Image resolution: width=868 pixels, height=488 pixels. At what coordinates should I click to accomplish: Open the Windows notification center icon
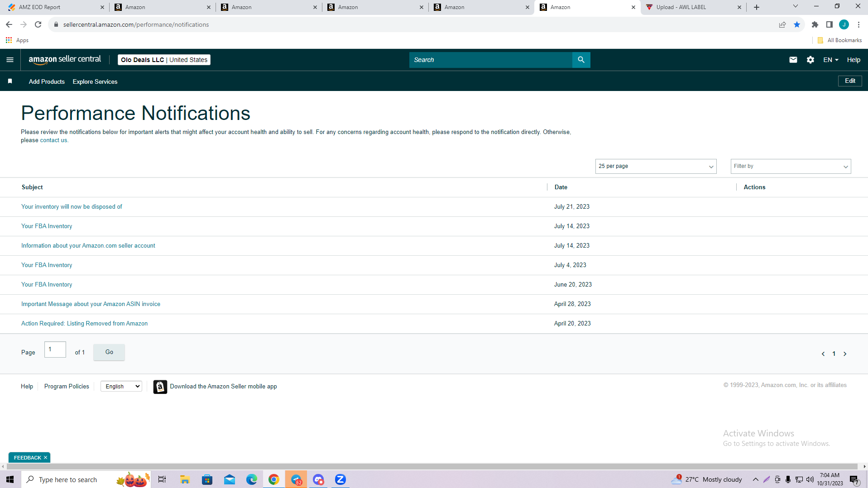pos(854,480)
